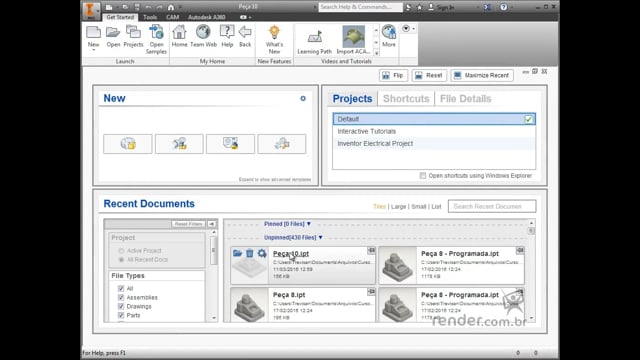Switch to the Tools ribbon tab

click(x=150, y=17)
